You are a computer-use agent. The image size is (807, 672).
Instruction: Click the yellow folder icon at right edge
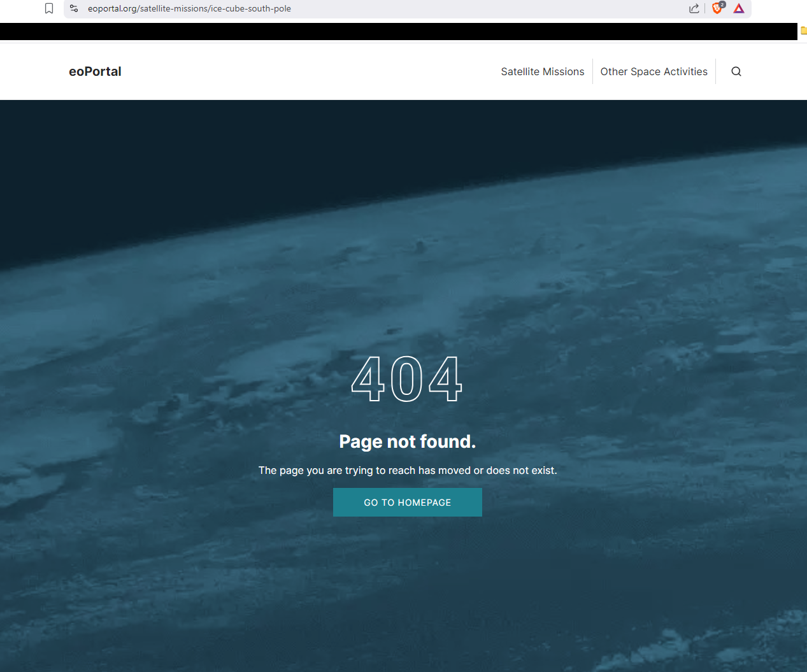(804, 30)
